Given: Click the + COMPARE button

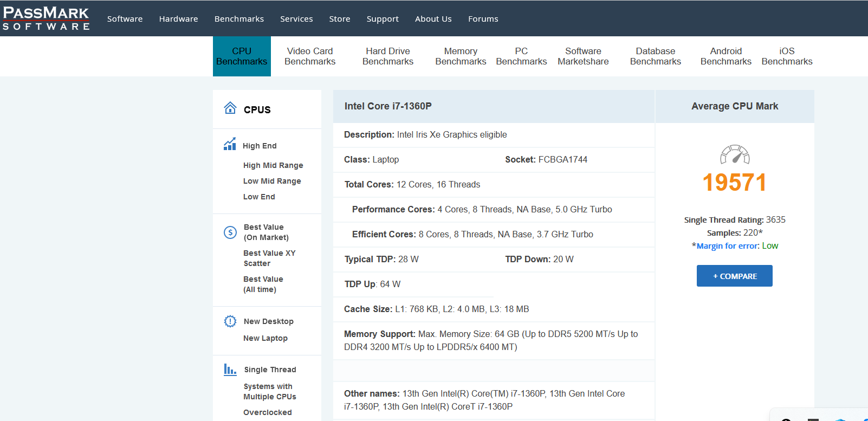Looking at the screenshot, I should (735, 276).
